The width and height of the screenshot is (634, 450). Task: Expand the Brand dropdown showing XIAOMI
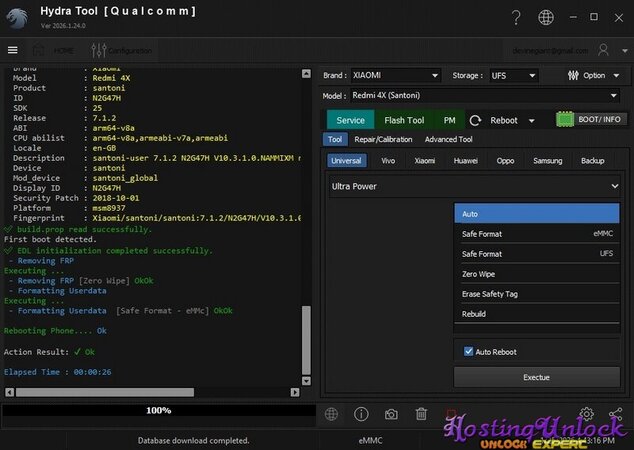click(395, 75)
